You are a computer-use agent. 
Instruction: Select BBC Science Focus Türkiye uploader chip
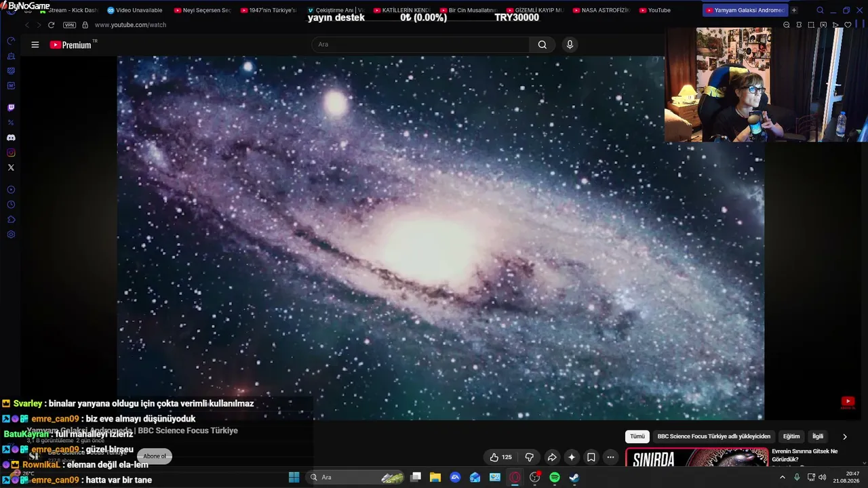click(714, 436)
